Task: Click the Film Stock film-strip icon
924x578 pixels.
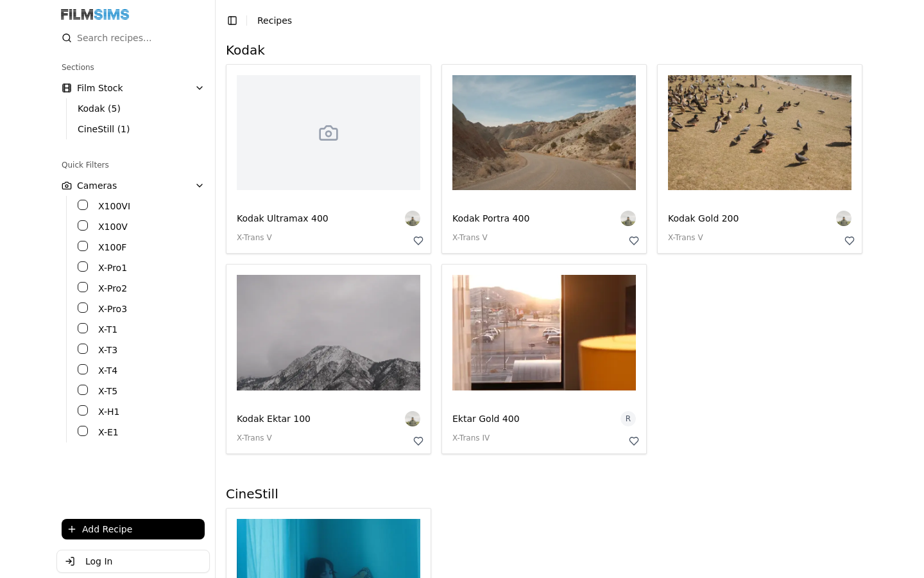Action: [x=67, y=88]
